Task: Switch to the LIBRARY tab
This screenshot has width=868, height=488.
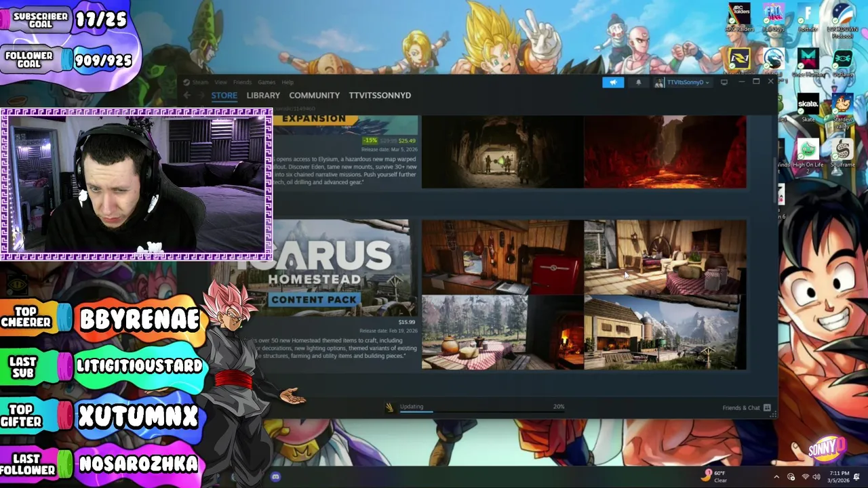Action: coord(263,96)
